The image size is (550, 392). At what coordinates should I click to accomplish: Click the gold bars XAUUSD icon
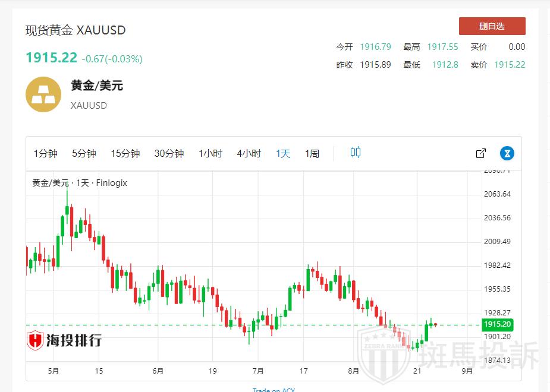[43, 94]
